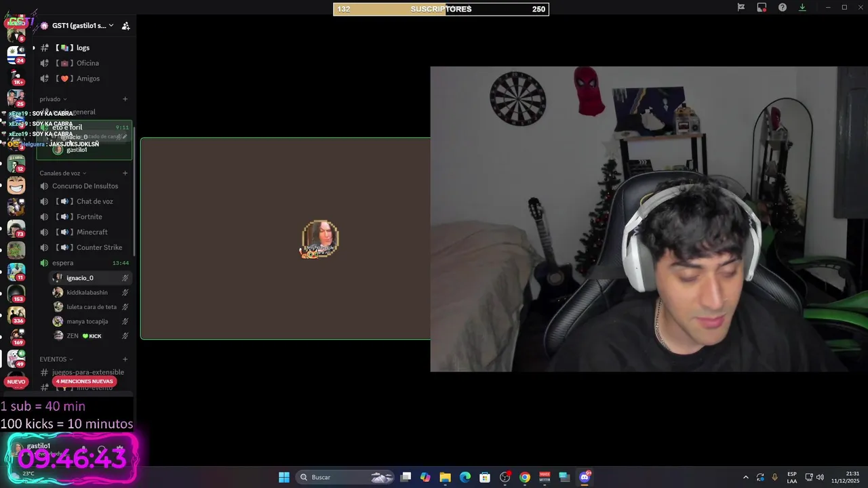Click muted mic icon next to ignacio_0
Viewport: 868px width, 488px height.
point(125,278)
